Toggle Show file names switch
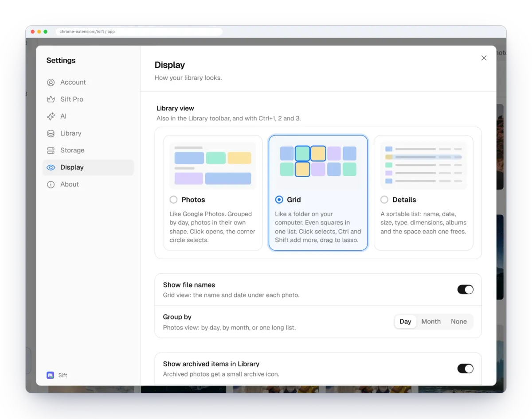532x419 pixels. tap(465, 290)
